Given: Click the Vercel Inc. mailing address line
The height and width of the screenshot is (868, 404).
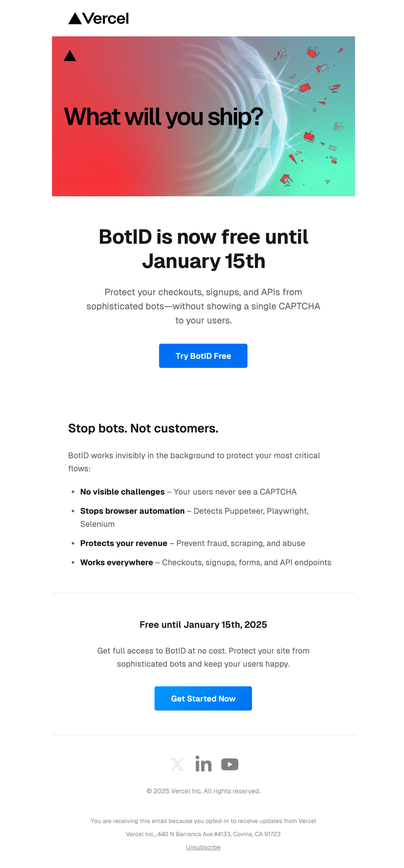Looking at the screenshot, I should pos(203,834).
